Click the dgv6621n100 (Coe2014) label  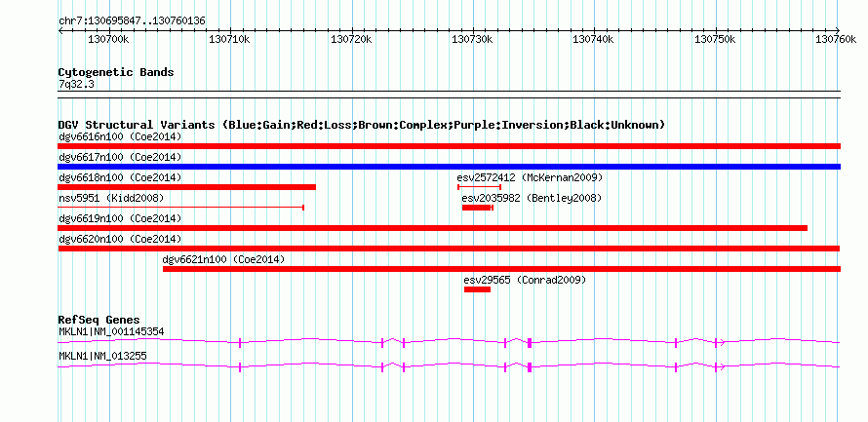223,259
